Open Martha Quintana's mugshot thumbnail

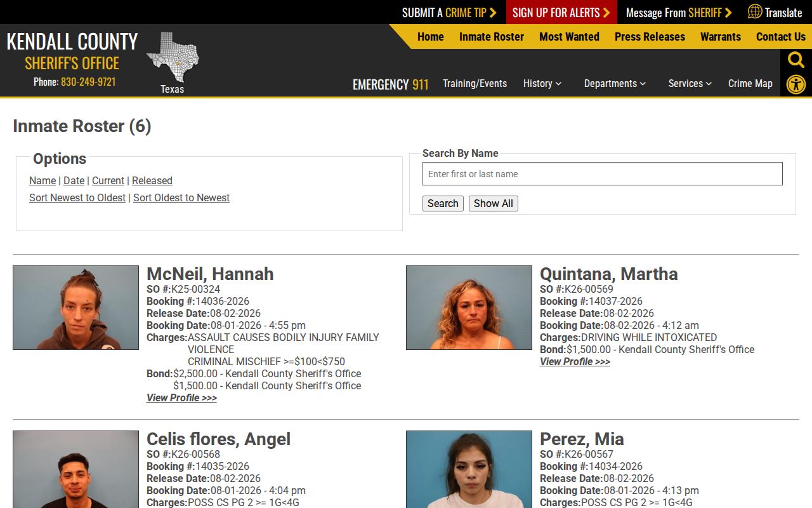tap(469, 307)
